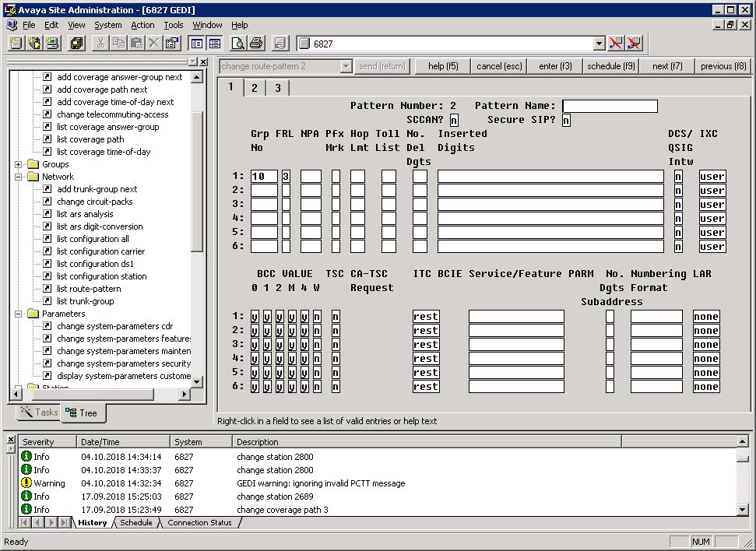
Task: Click the greyed export toolbar icon
Action: [280, 44]
